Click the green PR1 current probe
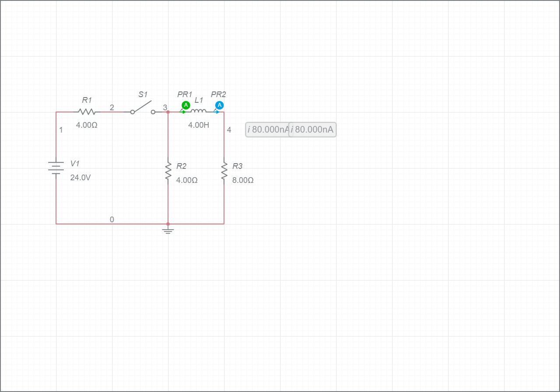This screenshot has height=392, width=560. click(185, 105)
